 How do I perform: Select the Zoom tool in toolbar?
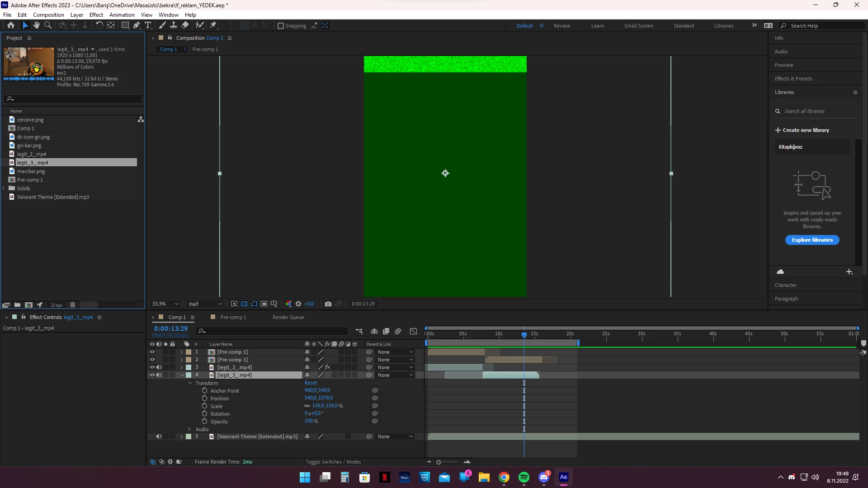click(48, 25)
